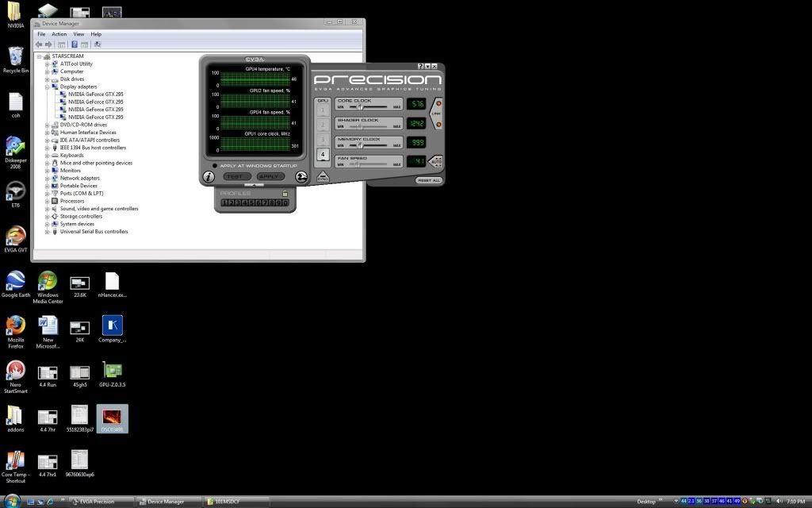
Task: Click Help icon in Device Manager toolbar
Action: 74,44
